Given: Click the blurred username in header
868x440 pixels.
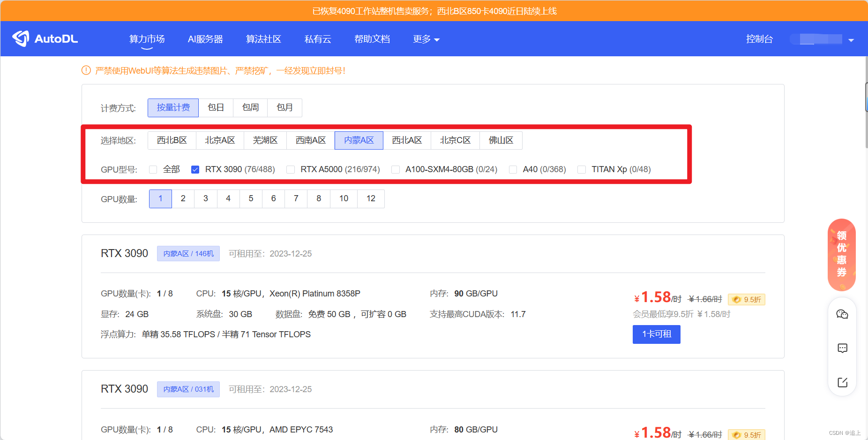Looking at the screenshot, I should pos(816,39).
